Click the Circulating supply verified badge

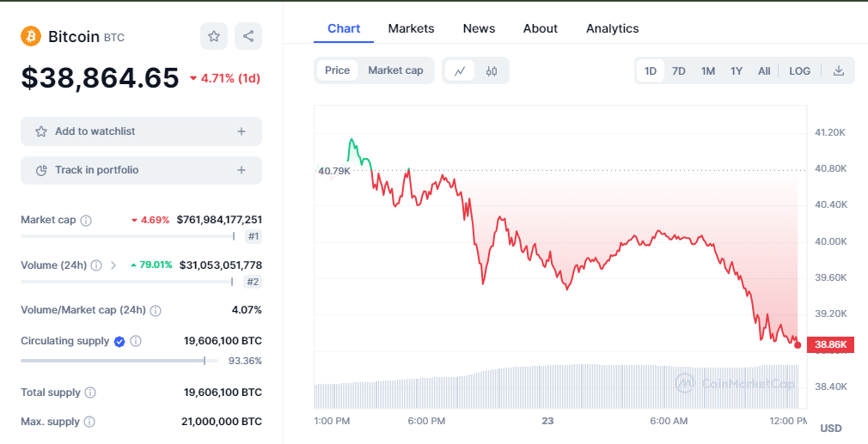pyautogui.click(x=119, y=342)
